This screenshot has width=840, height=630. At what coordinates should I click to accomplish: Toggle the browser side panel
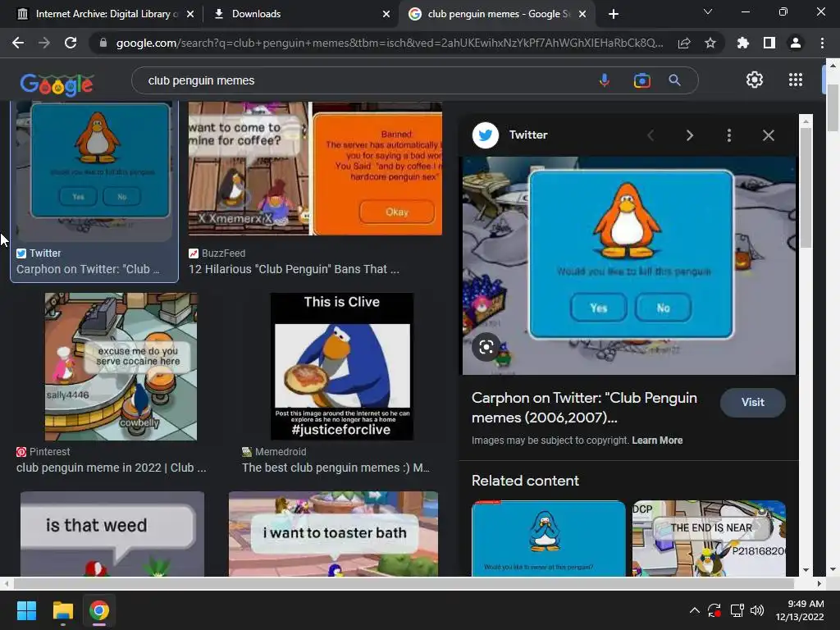tap(769, 43)
